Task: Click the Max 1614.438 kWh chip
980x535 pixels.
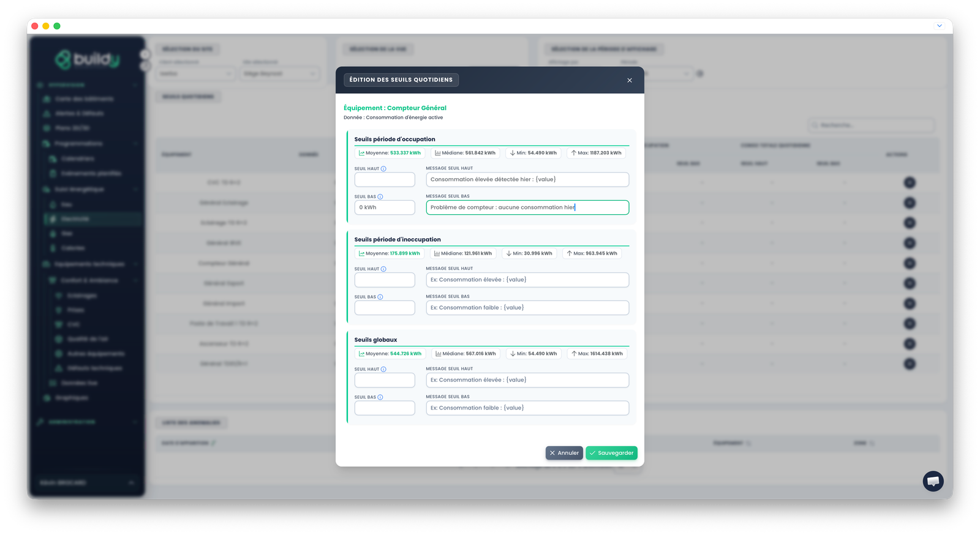Action: (597, 354)
